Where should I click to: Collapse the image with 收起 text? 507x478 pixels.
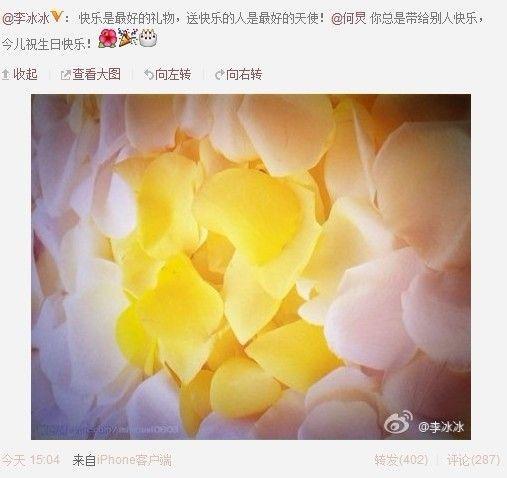[25, 74]
